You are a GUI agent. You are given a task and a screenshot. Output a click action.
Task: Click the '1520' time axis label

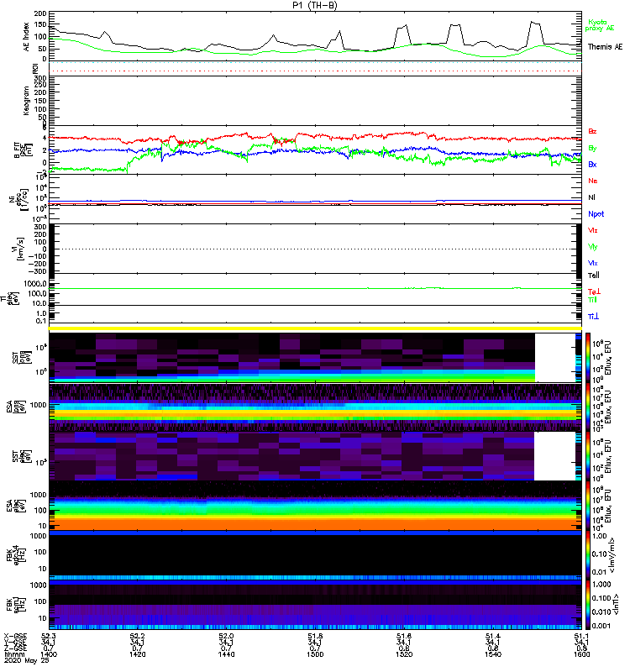(x=404, y=654)
